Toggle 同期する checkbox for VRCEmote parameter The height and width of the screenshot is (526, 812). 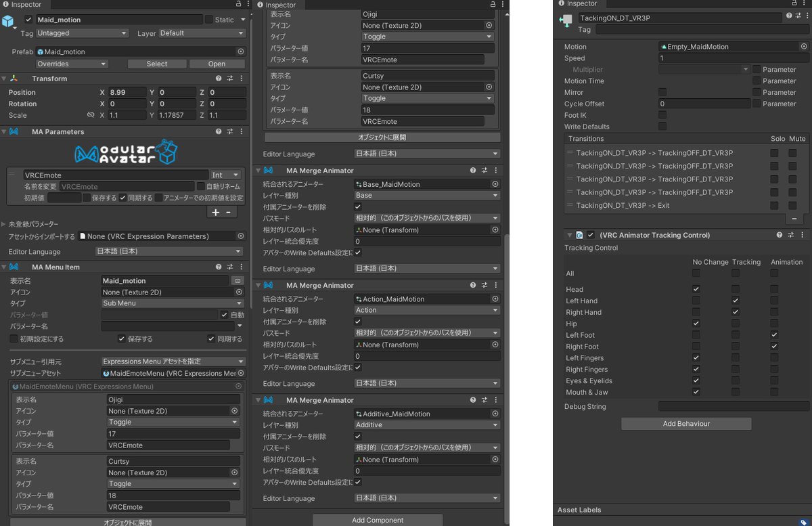(x=122, y=198)
